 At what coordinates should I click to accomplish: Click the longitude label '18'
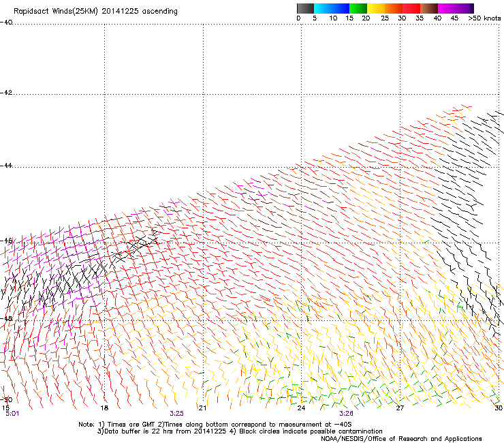[104, 408]
